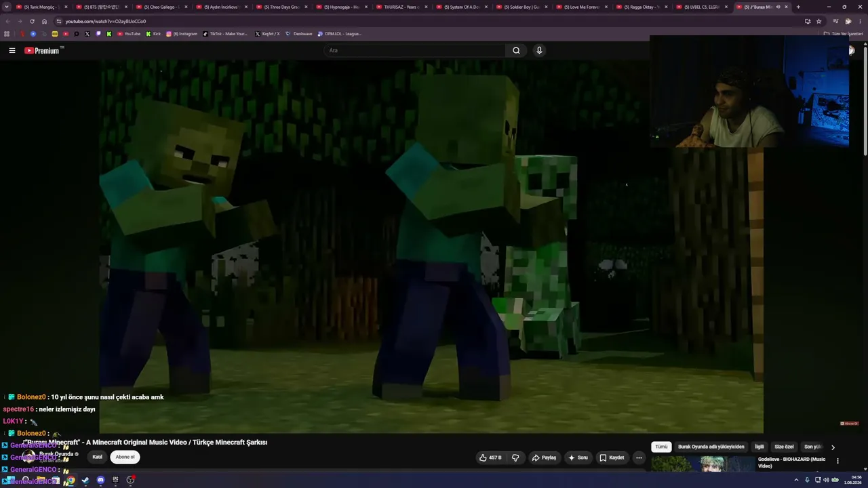The width and height of the screenshot is (868, 488).
Task: Open the TikTok - Make Your... bookmark
Action: (225, 34)
